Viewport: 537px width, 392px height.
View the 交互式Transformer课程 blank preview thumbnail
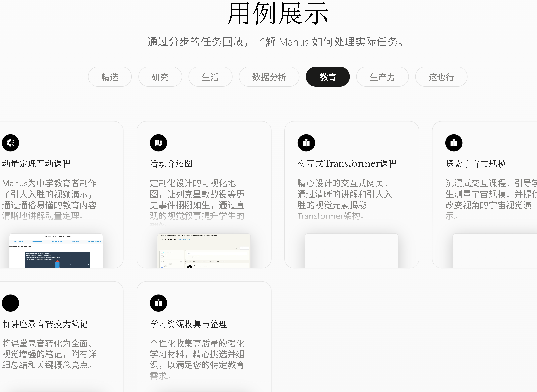[x=352, y=251]
